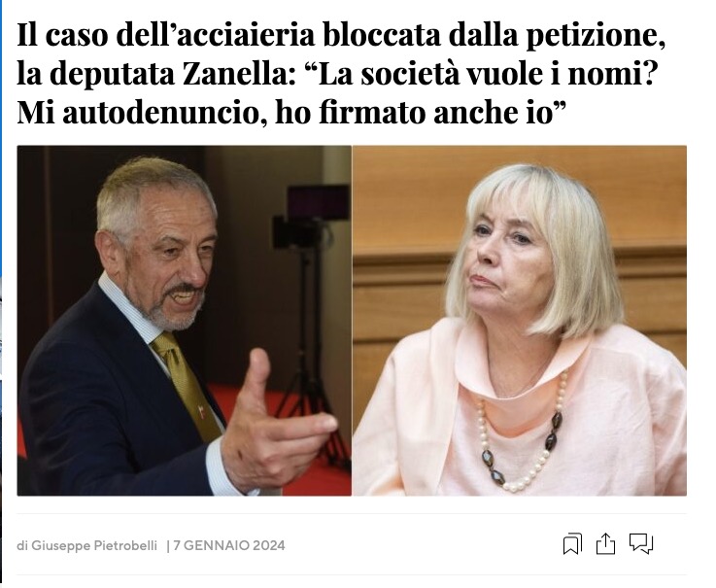Image resolution: width=716 pixels, height=588 pixels.
Task: Click "Il caso dell'acciaieria" in the first headline line
Action: tap(166, 36)
